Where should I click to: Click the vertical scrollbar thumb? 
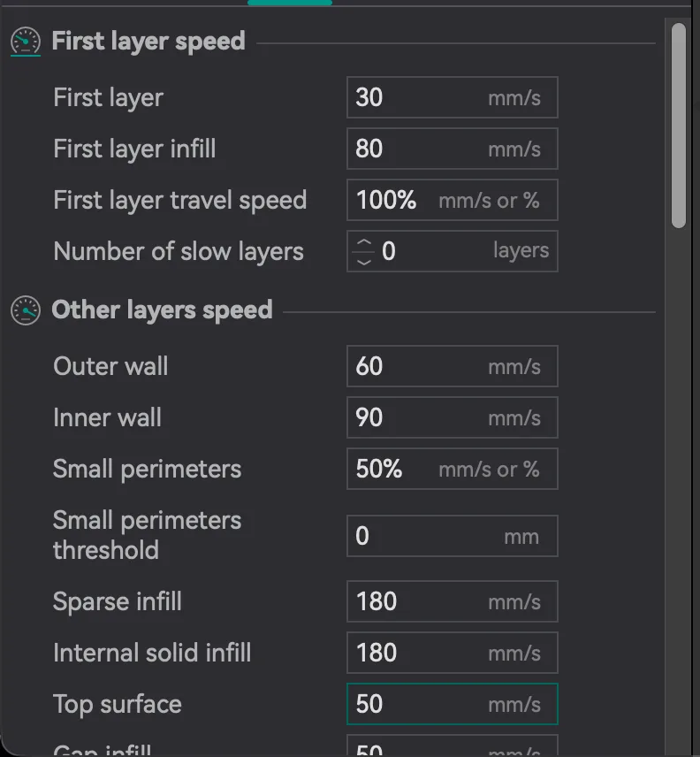pyautogui.click(x=678, y=126)
